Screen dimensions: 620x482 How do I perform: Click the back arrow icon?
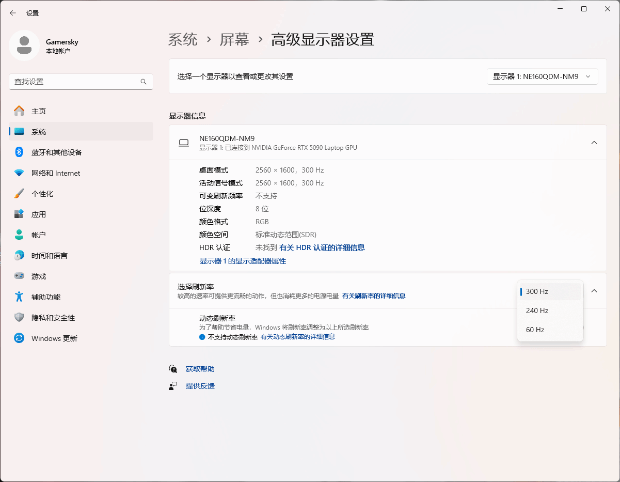click(x=13, y=13)
